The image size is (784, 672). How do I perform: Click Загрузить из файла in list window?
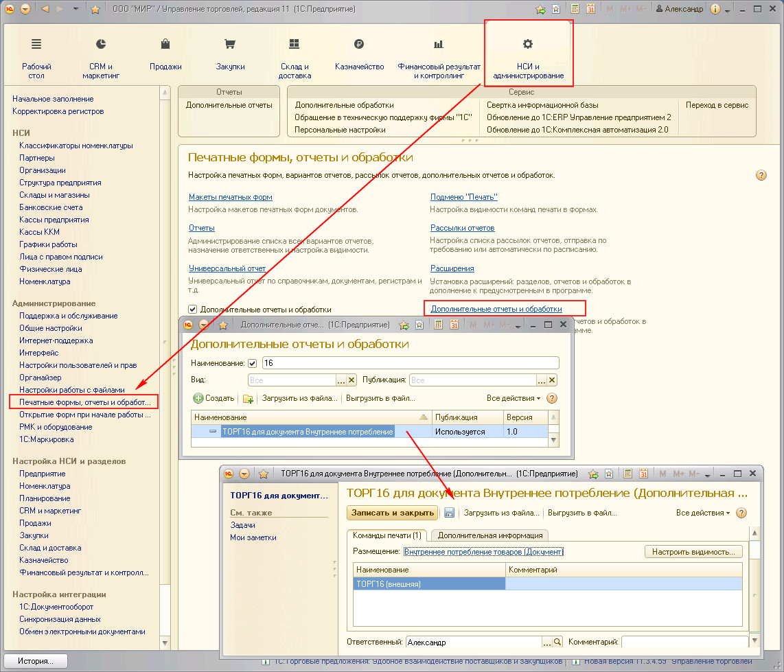pyautogui.click(x=299, y=398)
